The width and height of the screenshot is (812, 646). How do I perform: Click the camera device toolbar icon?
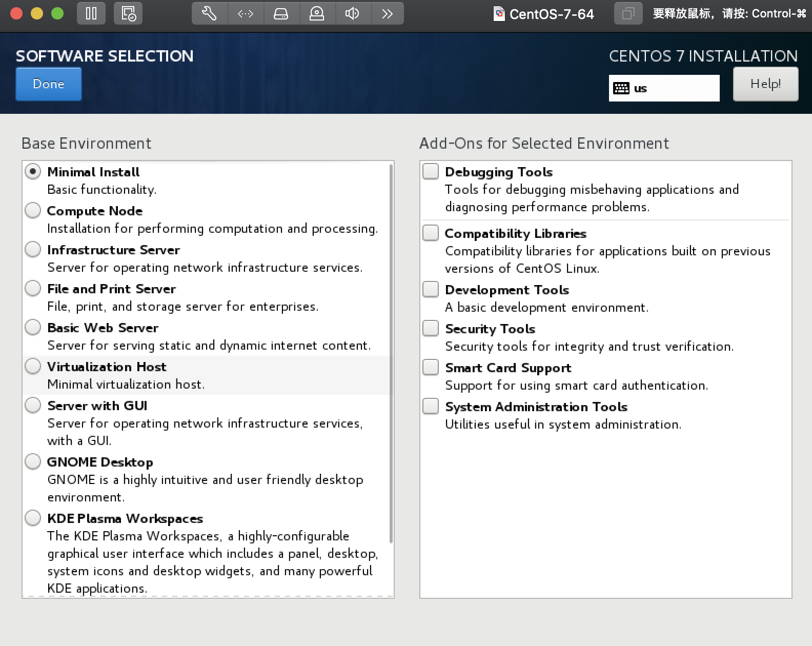coord(317,13)
